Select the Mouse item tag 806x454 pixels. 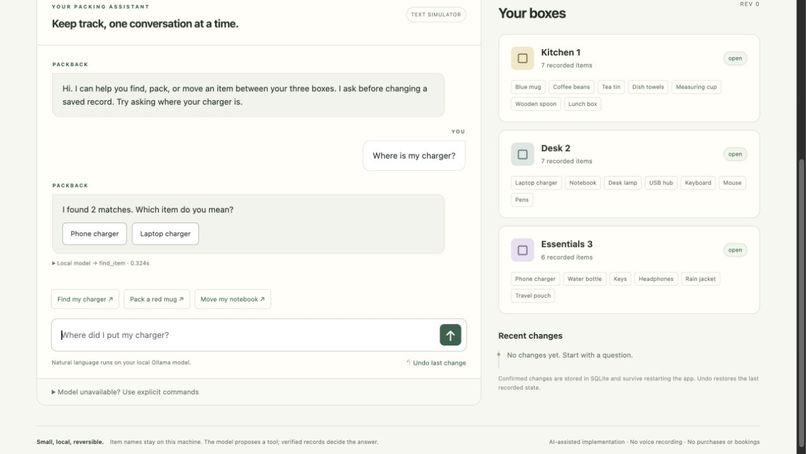[x=732, y=183]
